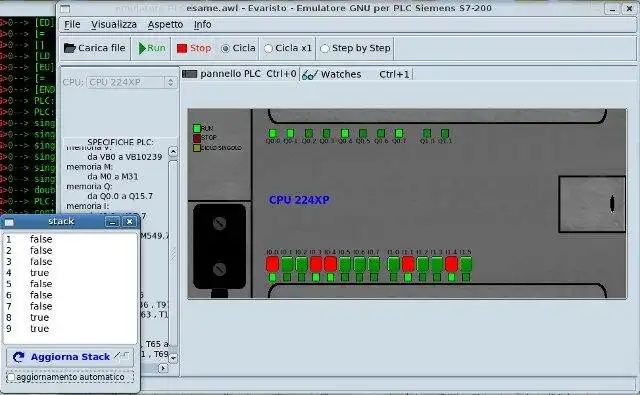Toggle the I0.6 input switch

coord(359,264)
